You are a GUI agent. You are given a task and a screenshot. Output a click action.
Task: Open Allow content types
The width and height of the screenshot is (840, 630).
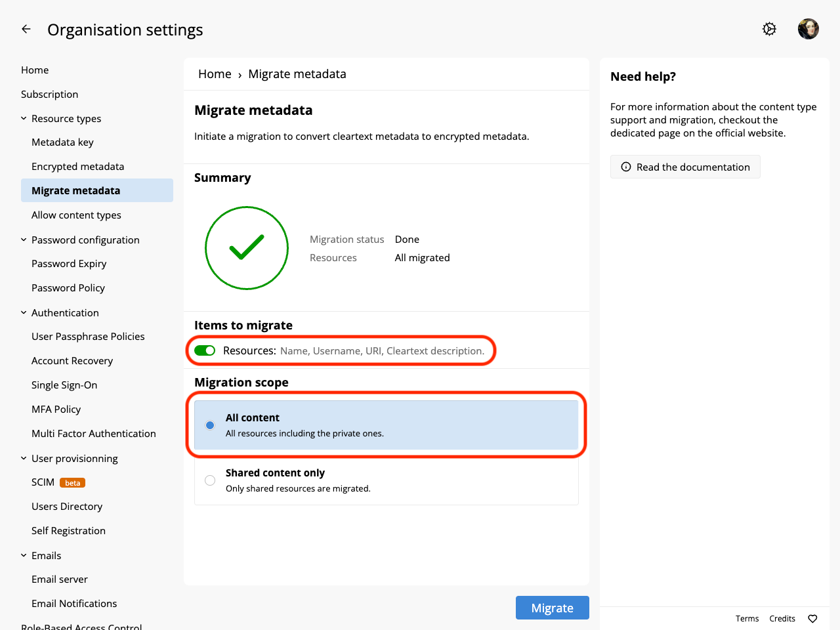coord(76,215)
